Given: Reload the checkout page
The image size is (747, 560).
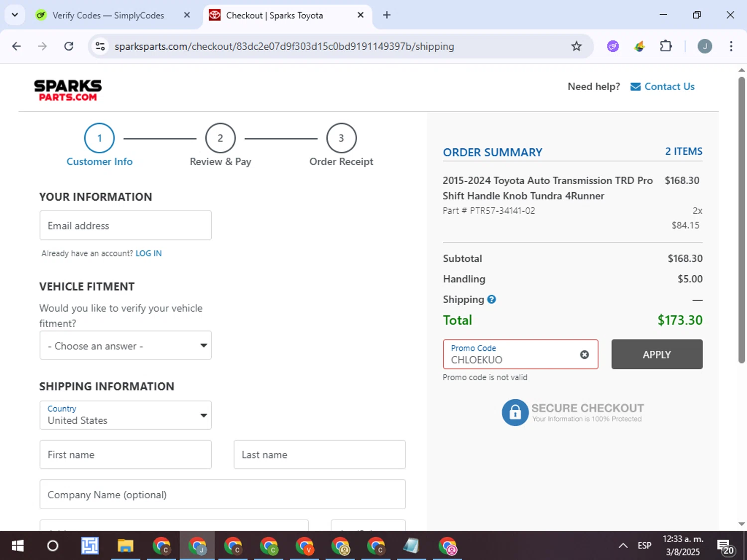Looking at the screenshot, I should [69, 46].
